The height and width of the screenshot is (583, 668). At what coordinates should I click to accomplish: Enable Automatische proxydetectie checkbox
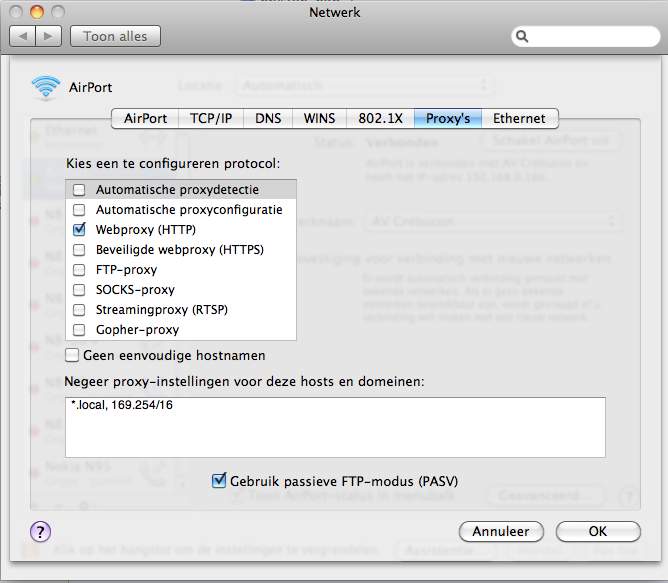click(x=79, y=190)
